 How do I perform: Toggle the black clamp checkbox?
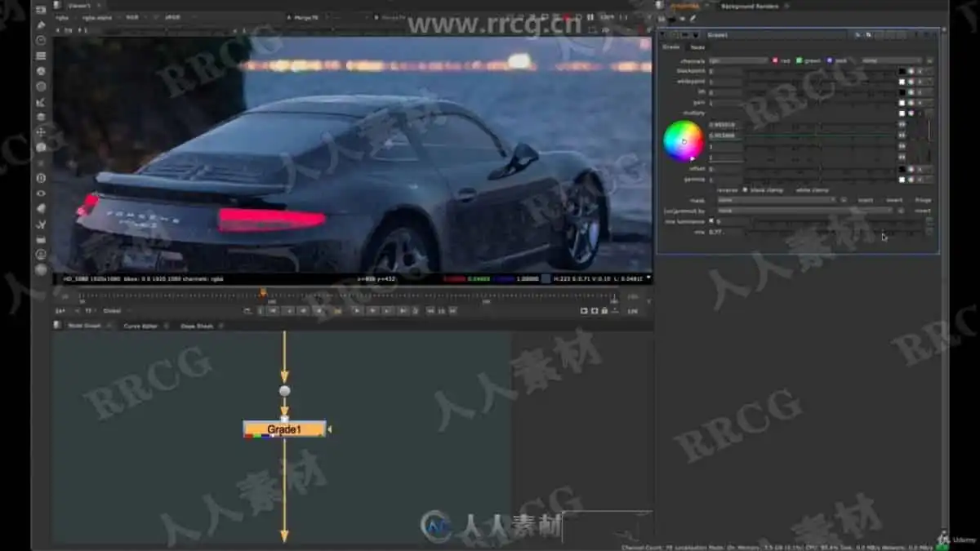745,189
